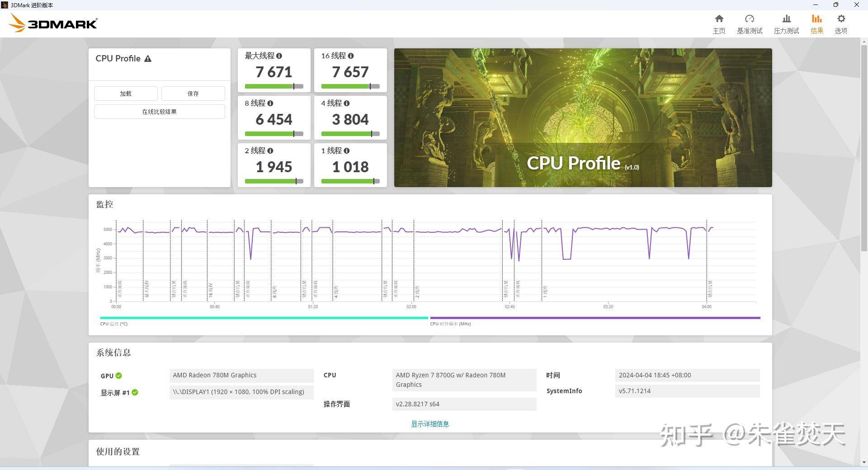Click the info icon beside 2 线程
Image resolution: width=868 pixels, height=470 pixels.
(270, 151)
